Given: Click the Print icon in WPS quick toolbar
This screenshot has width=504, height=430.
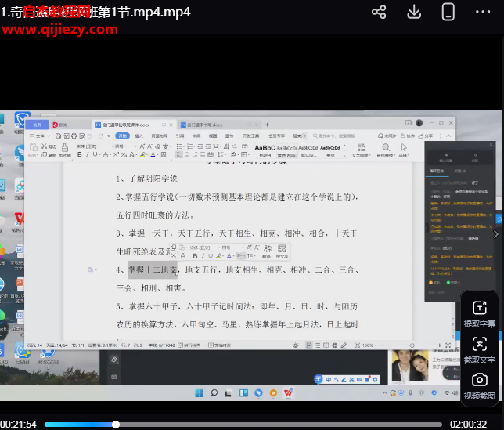Looking at the screenshot, I should tap(74, 136).
